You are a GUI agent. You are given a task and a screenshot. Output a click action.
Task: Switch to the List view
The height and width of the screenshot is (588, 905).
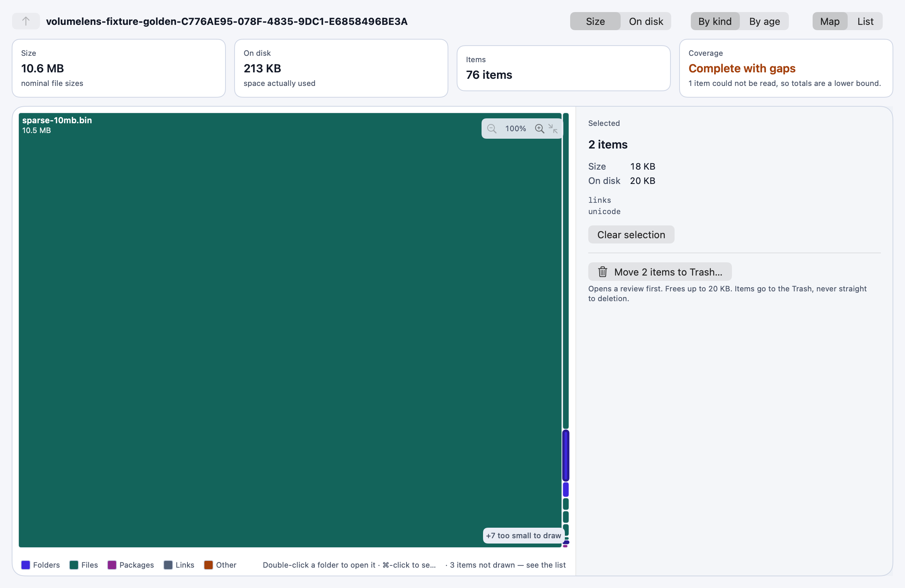point(865,21)
